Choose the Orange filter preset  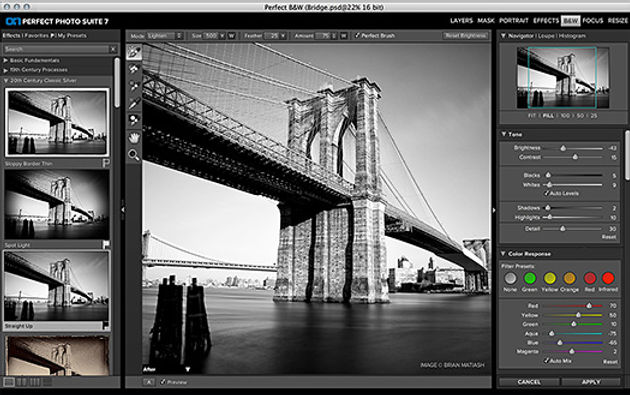click(x=569, y=278)
